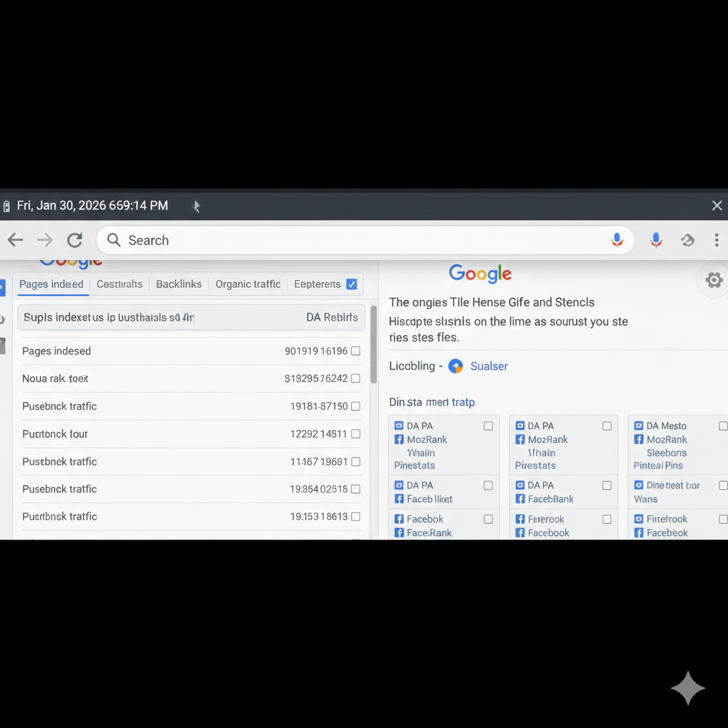Click the Google logo on the right panel
Screen dimensions: 728x728
point(480,274)
